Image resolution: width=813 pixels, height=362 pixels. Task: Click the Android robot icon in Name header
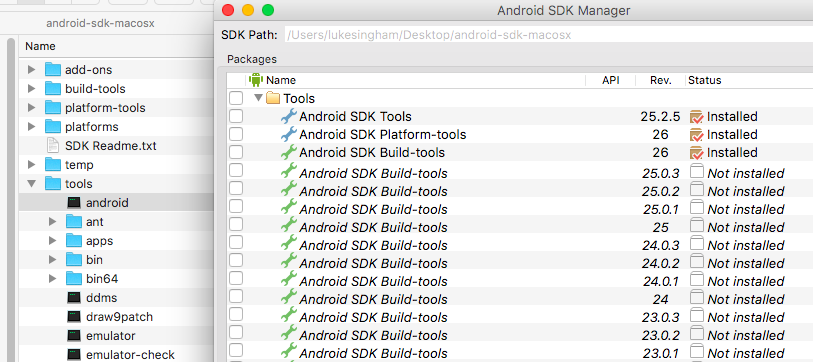click(256, 80)
